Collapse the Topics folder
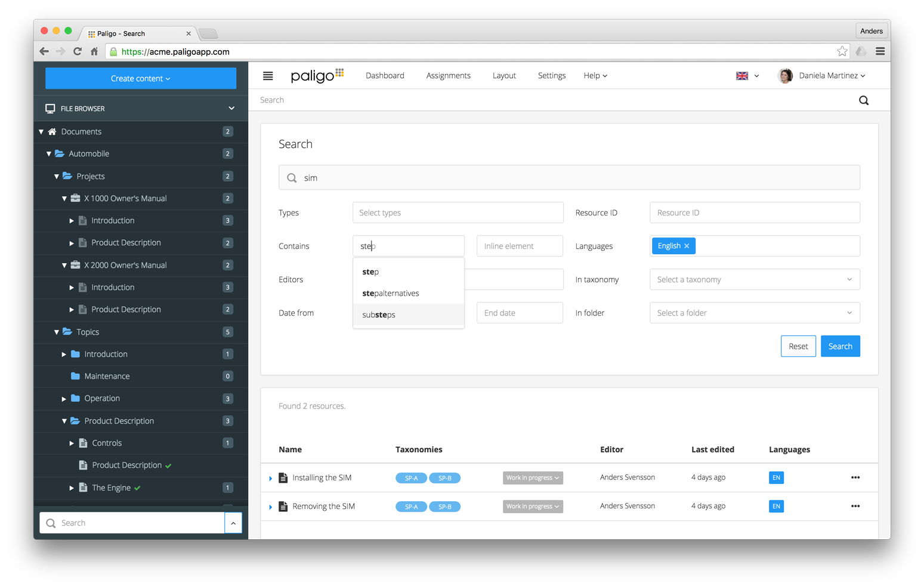 (57, 332)
